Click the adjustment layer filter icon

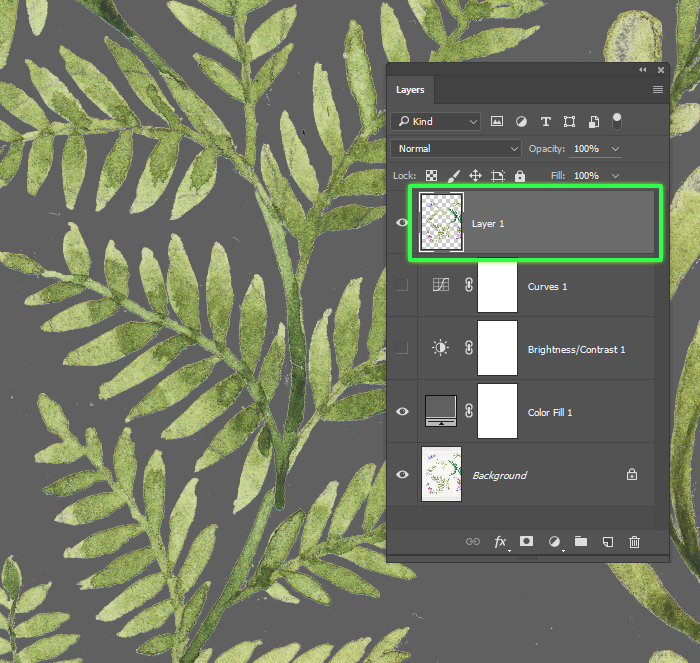click(x=521, y=121)
